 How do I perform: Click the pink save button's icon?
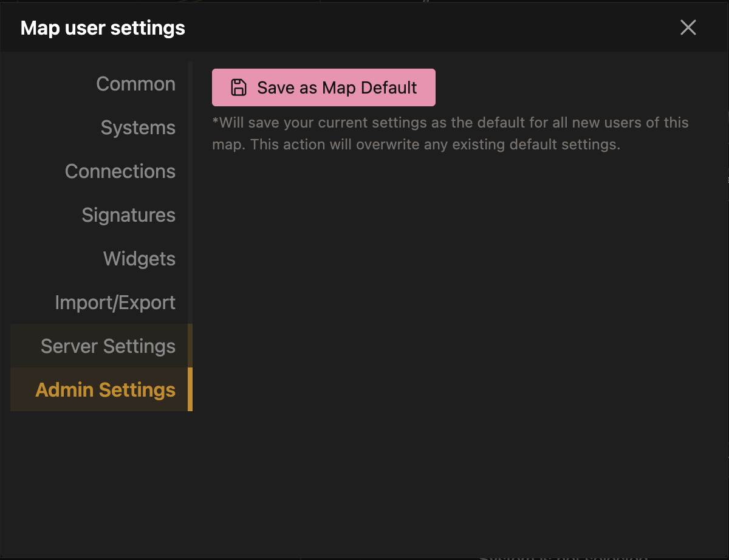tap(238, 87)
